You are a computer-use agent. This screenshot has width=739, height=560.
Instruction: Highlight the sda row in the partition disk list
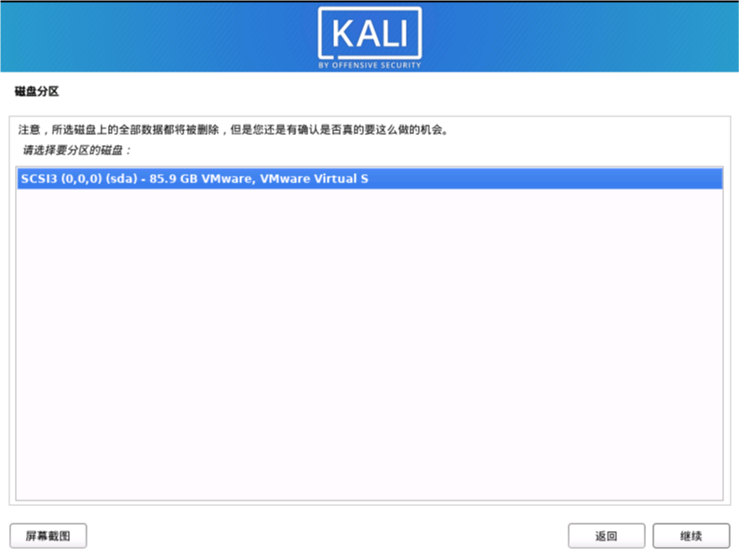[x=369, y=179]
